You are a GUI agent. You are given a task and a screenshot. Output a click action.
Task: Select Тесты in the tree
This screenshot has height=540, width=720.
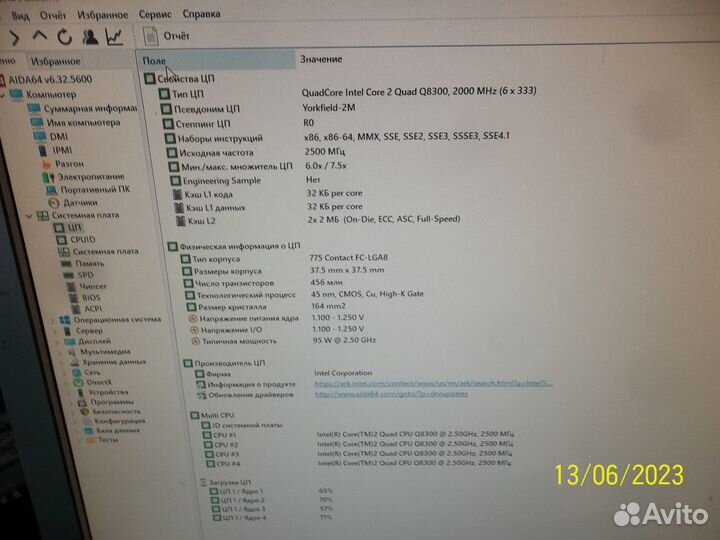(x=108, y=440)
